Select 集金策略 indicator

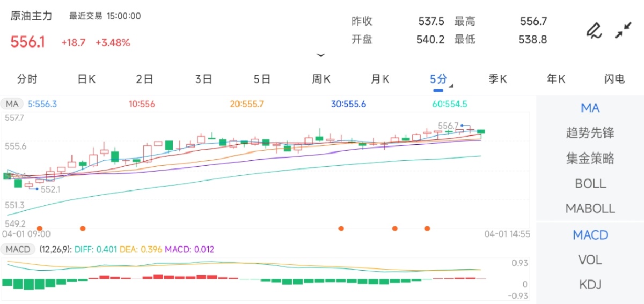tap(590, 158)
